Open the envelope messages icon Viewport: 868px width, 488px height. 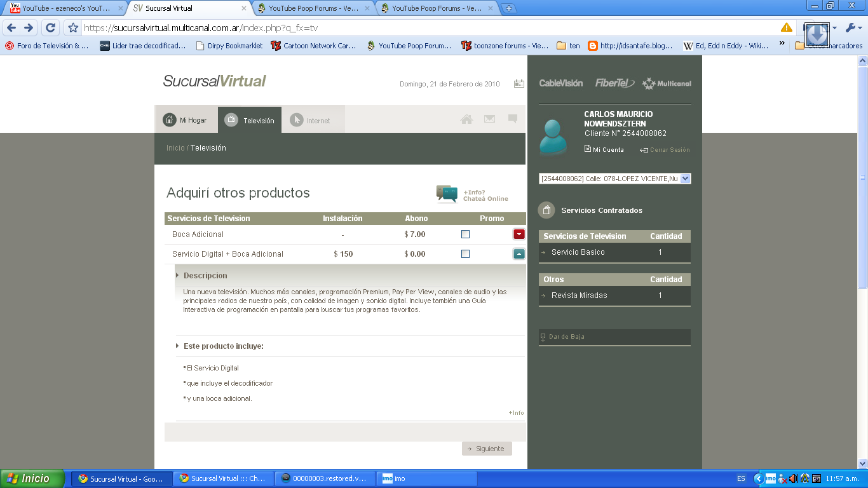(x=489, y=119)
